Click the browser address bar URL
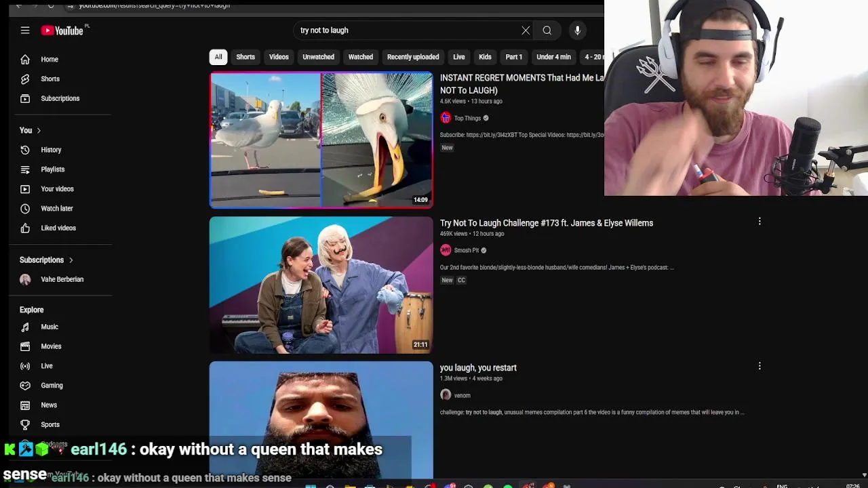This screenshot has height=488, width=868. (155, 5)
